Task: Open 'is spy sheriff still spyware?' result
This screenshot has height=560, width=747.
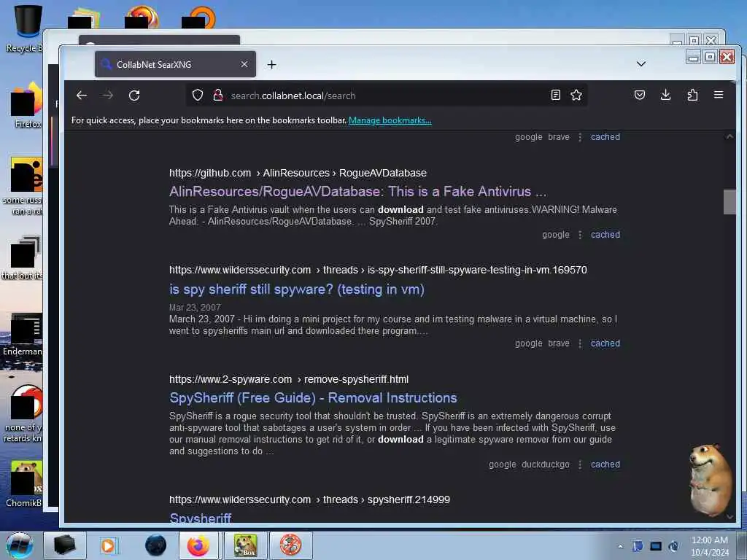Action: pyautogui.click(x=297, y=289)
